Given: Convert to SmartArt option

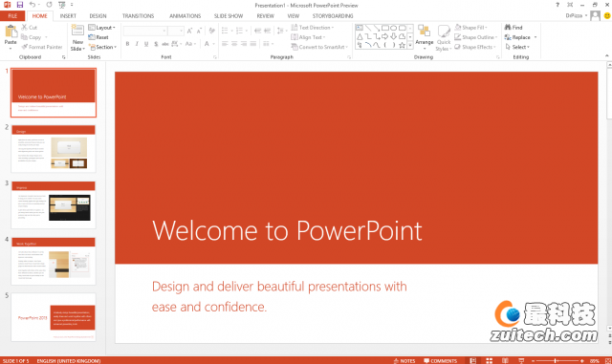Looking at the screenshot, I should (319, 47).
